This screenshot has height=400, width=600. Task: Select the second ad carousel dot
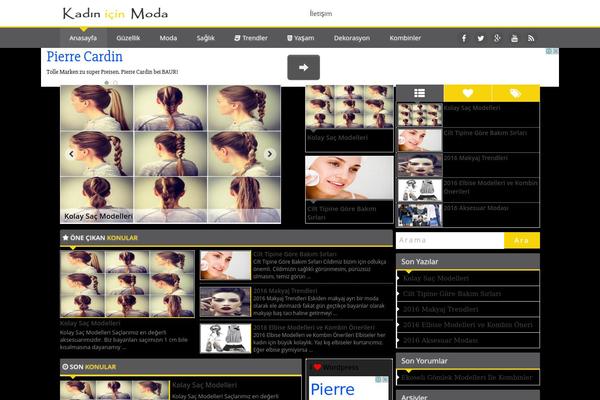click(115, 83)
